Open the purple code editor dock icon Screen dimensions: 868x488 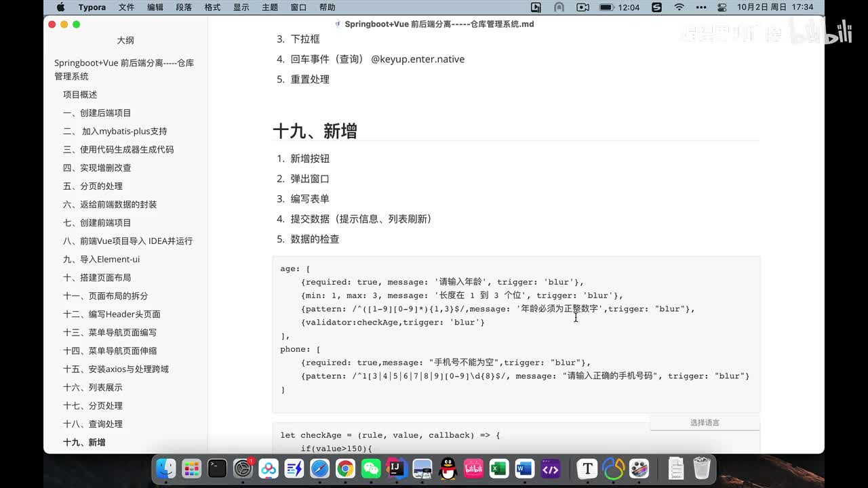coord(551,468)
